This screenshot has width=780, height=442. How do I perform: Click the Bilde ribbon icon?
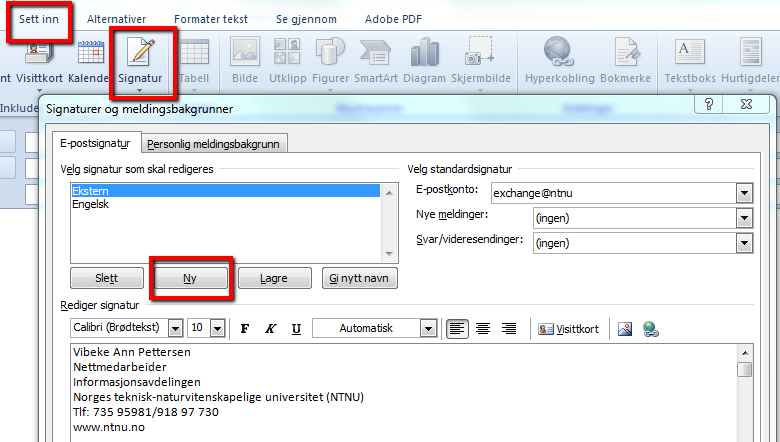245,60
